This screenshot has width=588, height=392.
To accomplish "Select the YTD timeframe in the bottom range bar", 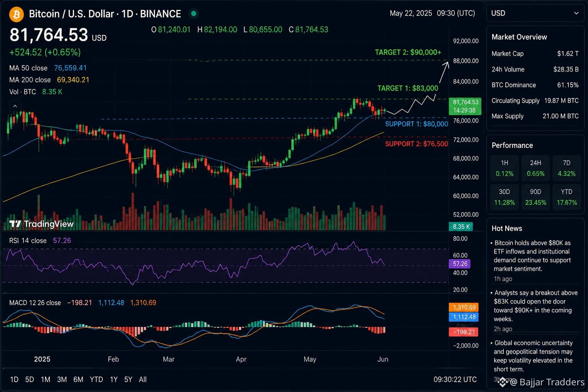I will [x=96, y=379].
